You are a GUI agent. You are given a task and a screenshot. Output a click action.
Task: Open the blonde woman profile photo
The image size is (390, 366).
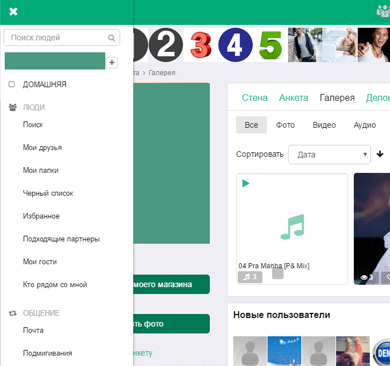click(340, 45)
